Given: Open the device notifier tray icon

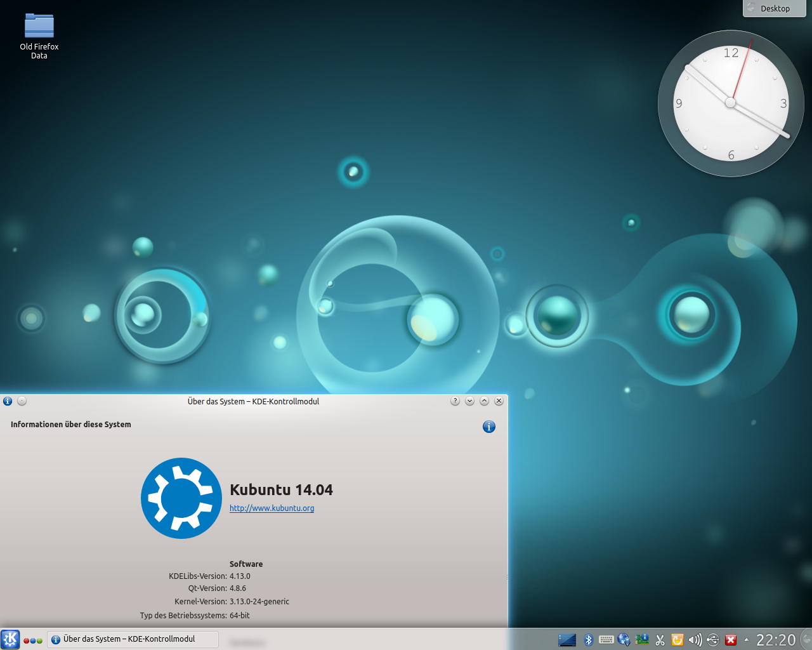Looking at the screenshot, I should 641,640.
